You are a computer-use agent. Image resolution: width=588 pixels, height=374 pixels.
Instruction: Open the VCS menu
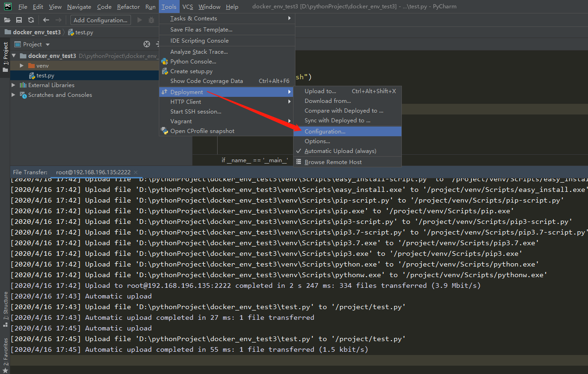pyautogui.click(x=188, y=7)
